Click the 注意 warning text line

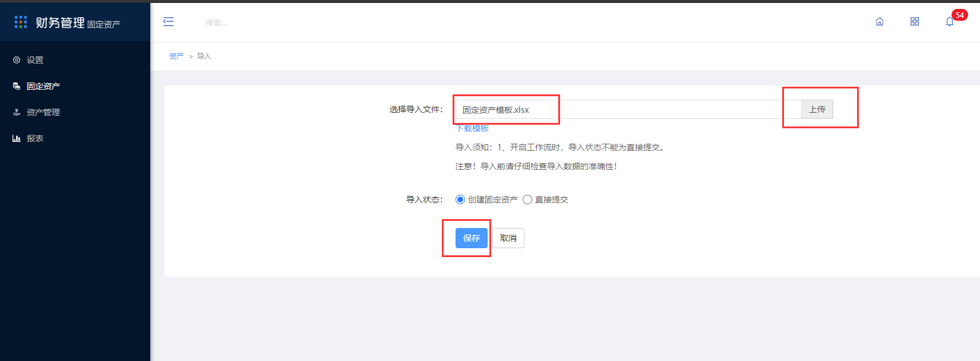[x=537, y=166]
